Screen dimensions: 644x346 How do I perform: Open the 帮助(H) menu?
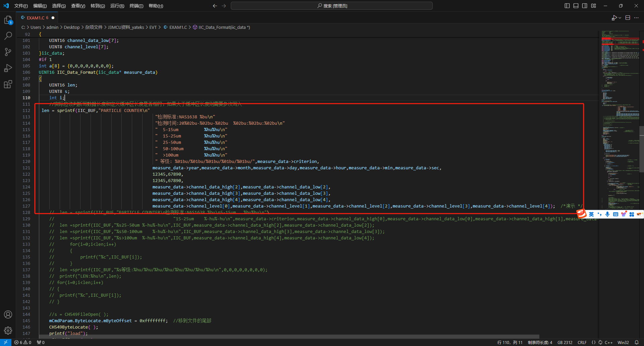(156, 6)
